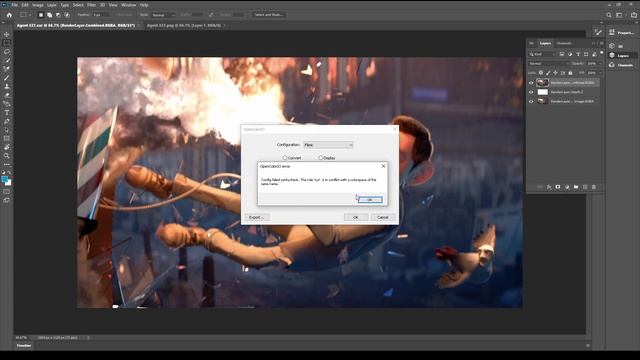Open the Layers panel flyout menu
The height and width of the screenshot is (360, 640).
pyautogui.click(x=602, y=43)
